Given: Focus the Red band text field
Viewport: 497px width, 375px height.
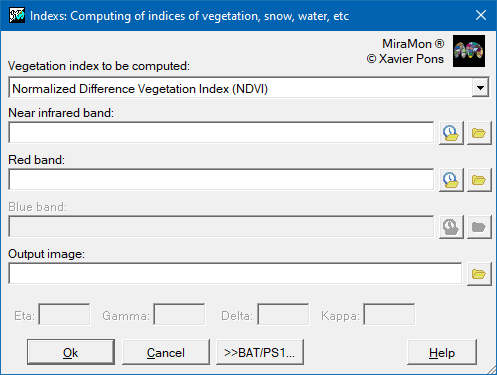Looking at the screenshot, I should [221, 180].
